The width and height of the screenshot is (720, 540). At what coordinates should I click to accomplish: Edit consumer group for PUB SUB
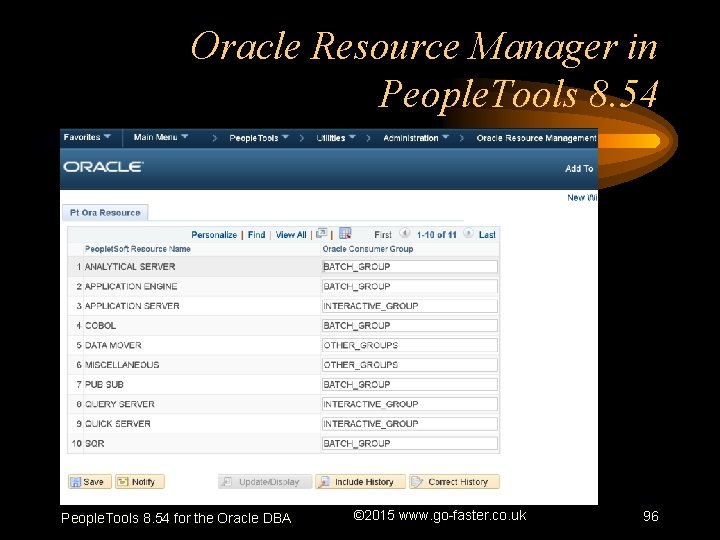[x=410, y=384]
